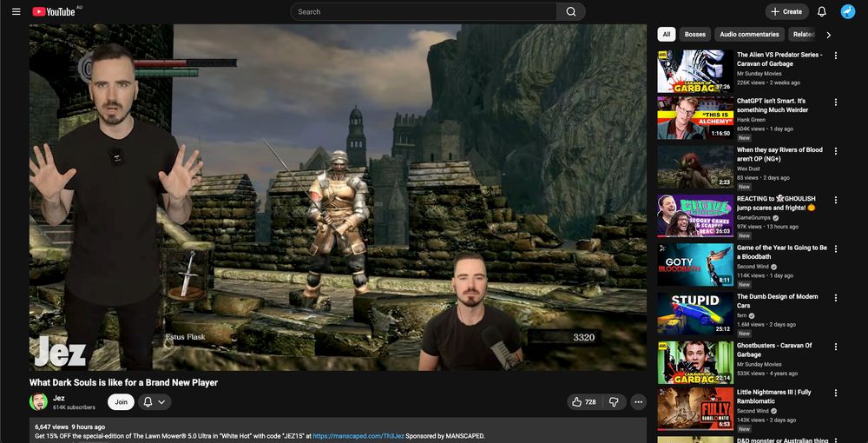
Task: Click the Create button
Action: click(786, 11)
